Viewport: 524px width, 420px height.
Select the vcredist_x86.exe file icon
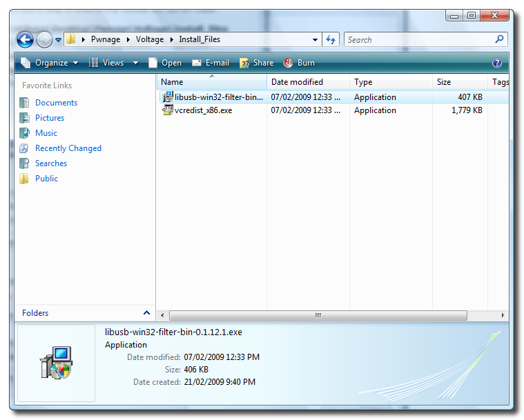click(x=167, y=110)
